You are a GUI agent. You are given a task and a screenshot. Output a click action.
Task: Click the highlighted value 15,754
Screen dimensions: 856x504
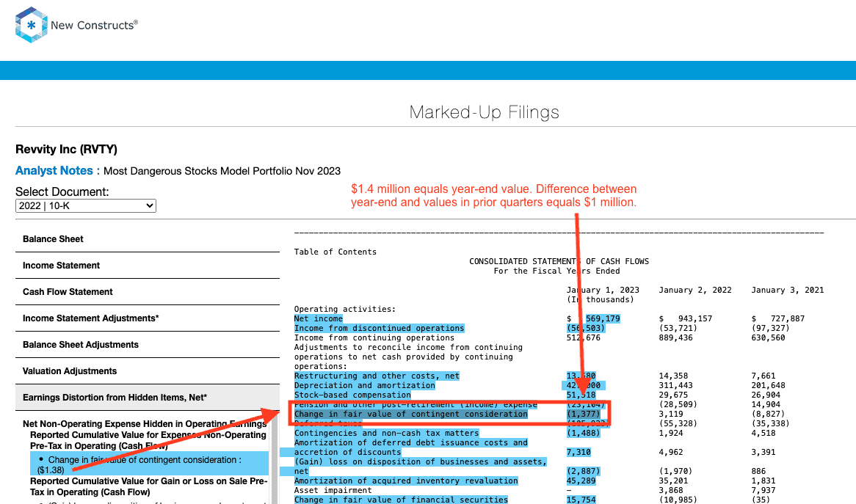tap(581, 500)
